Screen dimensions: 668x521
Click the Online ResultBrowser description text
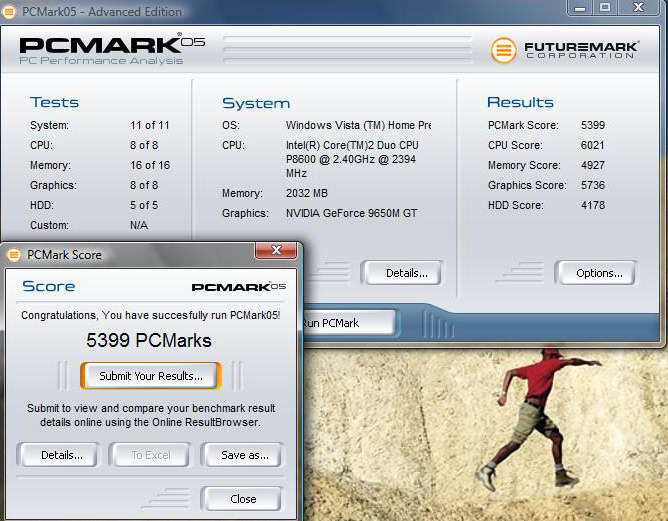(151, 415)
